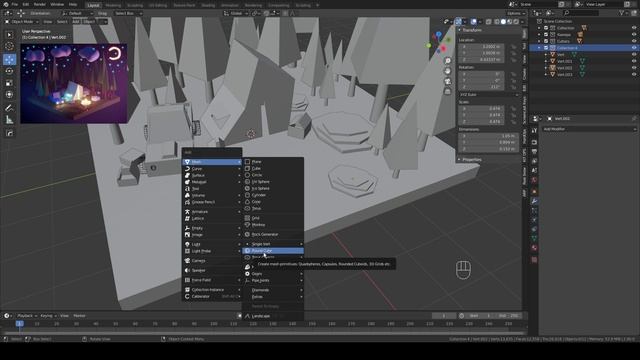Open the Options dropdown in viewport header
Screen dimensions: 640x360
[x=515, y=13]
